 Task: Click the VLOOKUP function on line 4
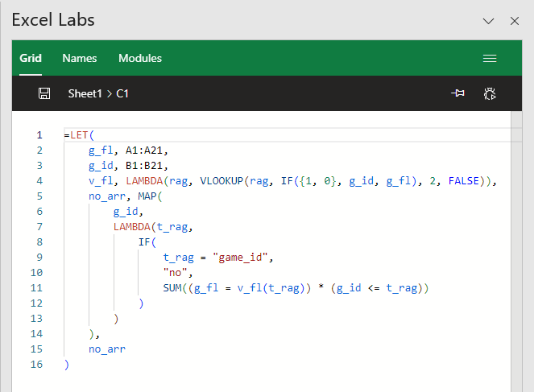[221, 181]
